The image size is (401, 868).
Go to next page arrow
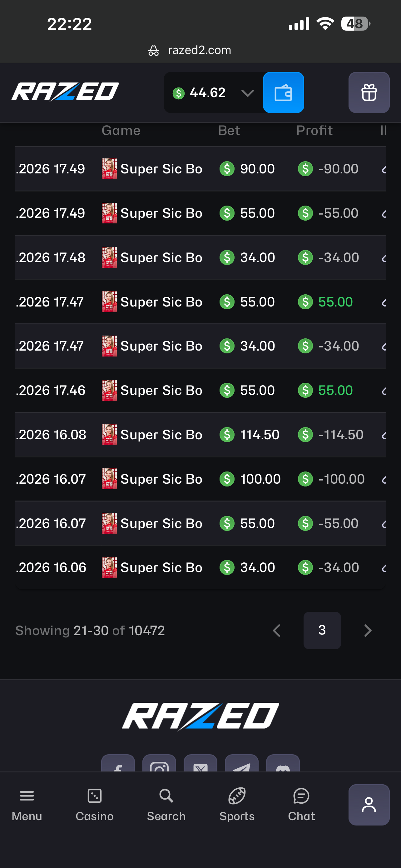click(x=368, y=631)
